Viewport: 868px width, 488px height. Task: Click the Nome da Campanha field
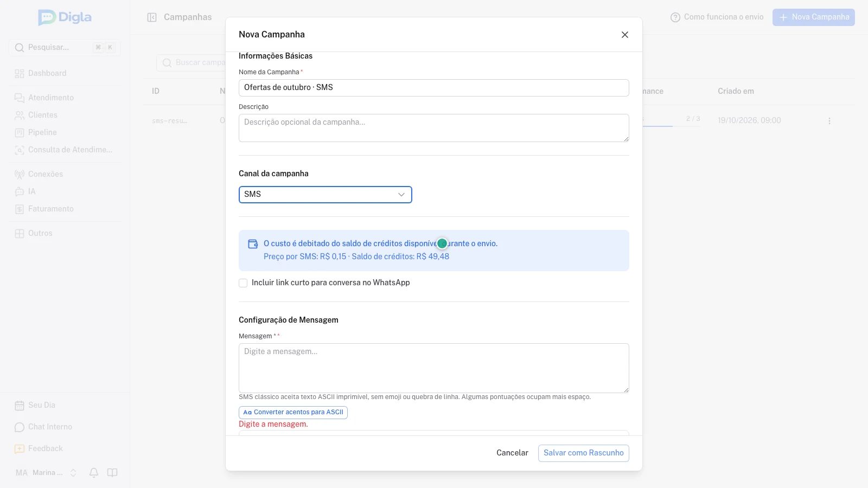[x=434, y=88]
